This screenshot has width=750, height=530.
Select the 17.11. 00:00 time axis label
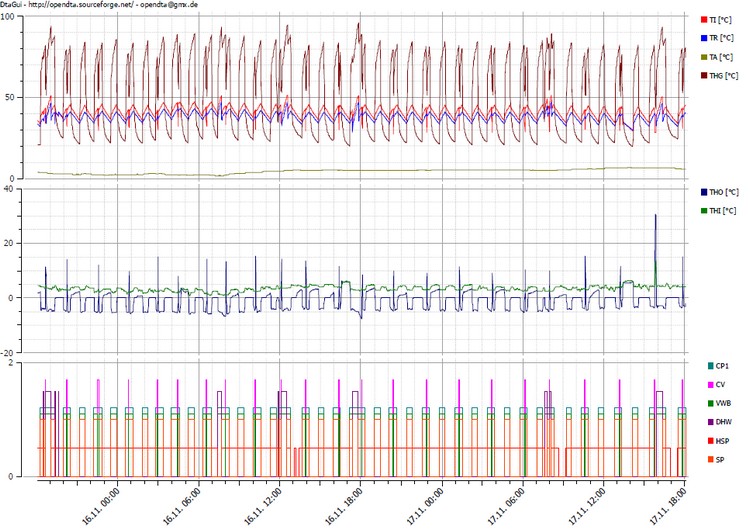click(426, 503)
